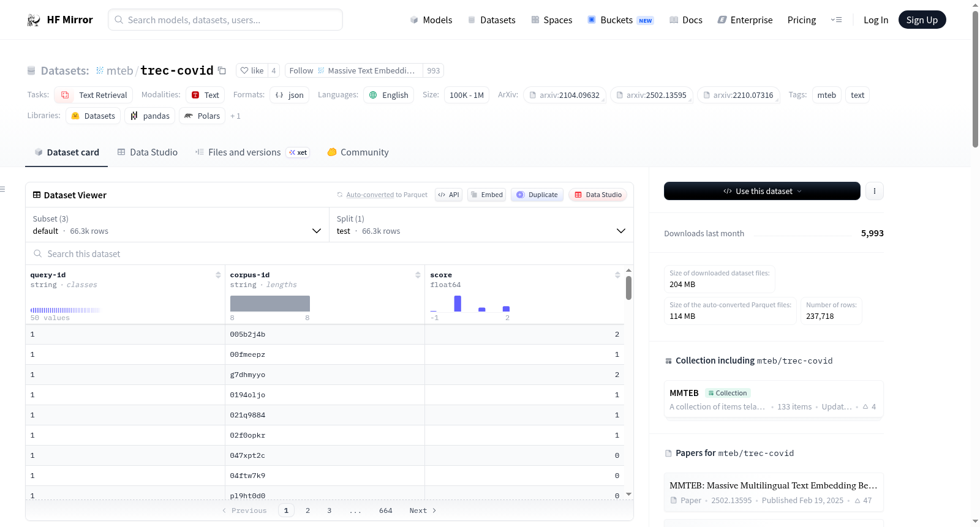Click the query-id classes histogram
The height and width of the screenshot is (527, 980).
point(66,310)
